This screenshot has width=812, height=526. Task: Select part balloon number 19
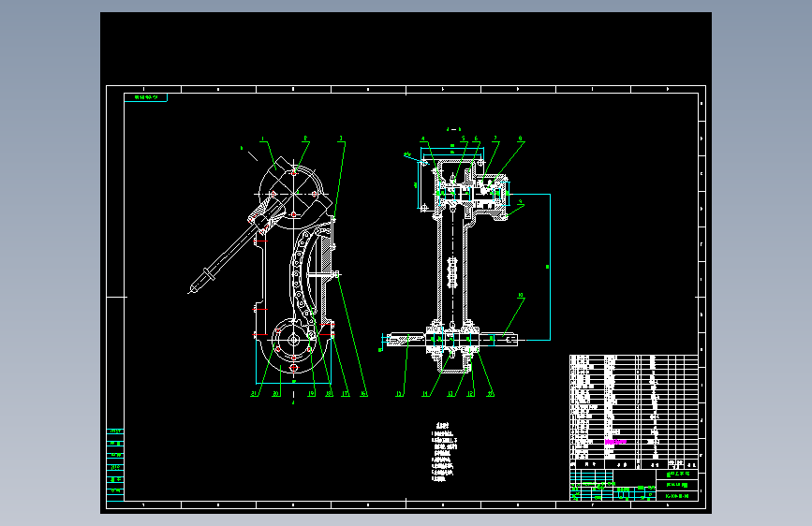[311, 394]
